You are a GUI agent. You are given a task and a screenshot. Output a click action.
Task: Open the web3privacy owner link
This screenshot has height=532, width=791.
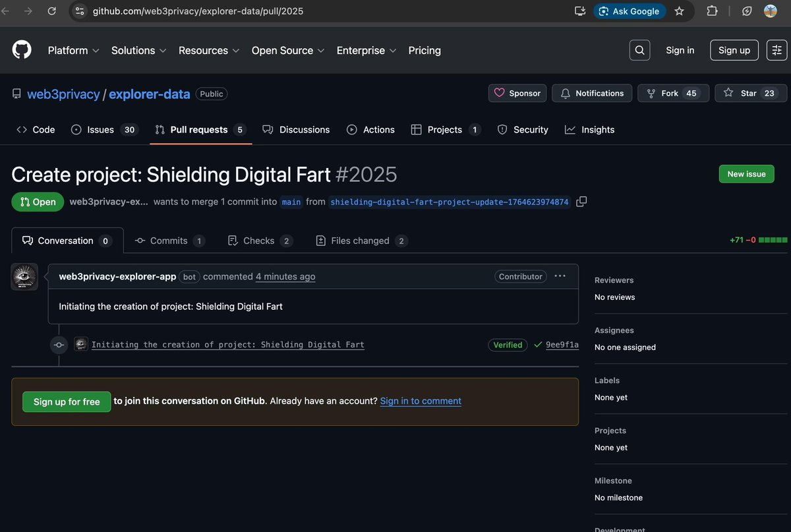(x=63, y=94)
